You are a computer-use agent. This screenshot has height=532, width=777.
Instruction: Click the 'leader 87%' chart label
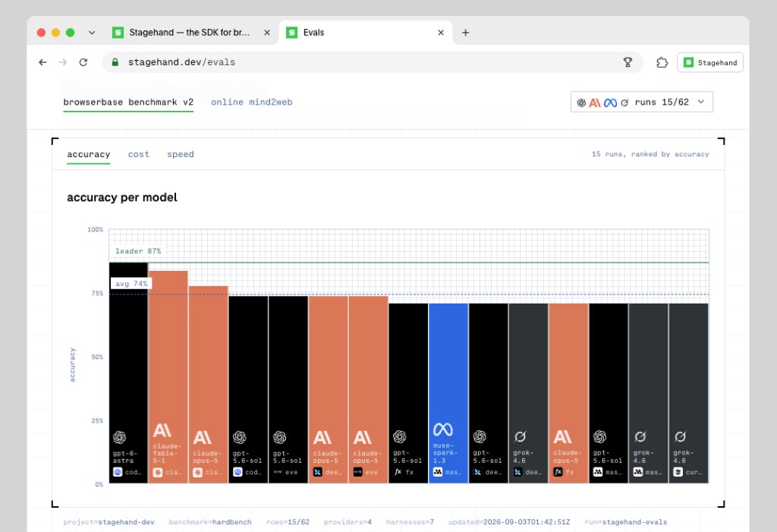click(138, 251)
